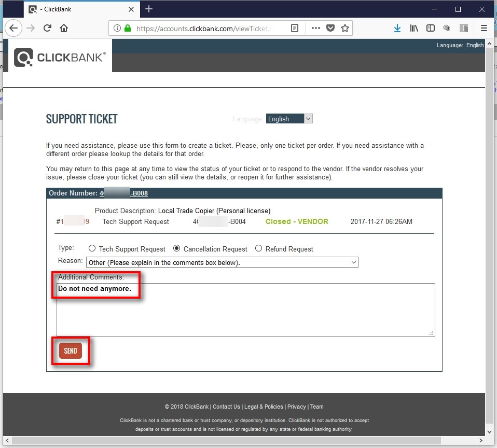
Task: Open the Reason dropdown
Action: click(222, 262)
